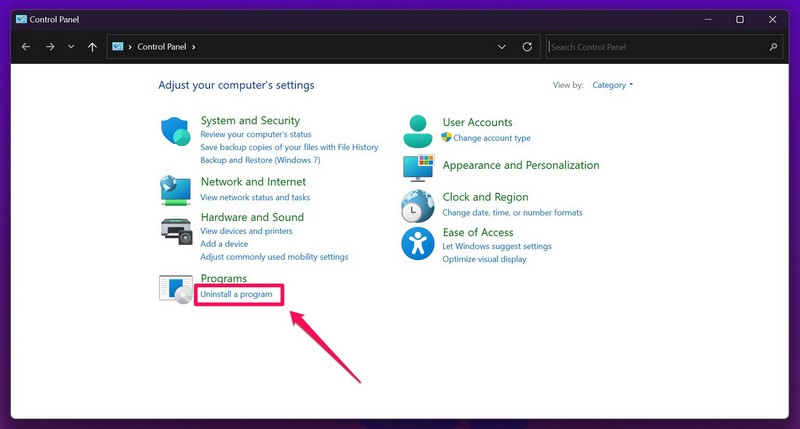Open the recent locations dropdown arrow

(x=71, y=47)
